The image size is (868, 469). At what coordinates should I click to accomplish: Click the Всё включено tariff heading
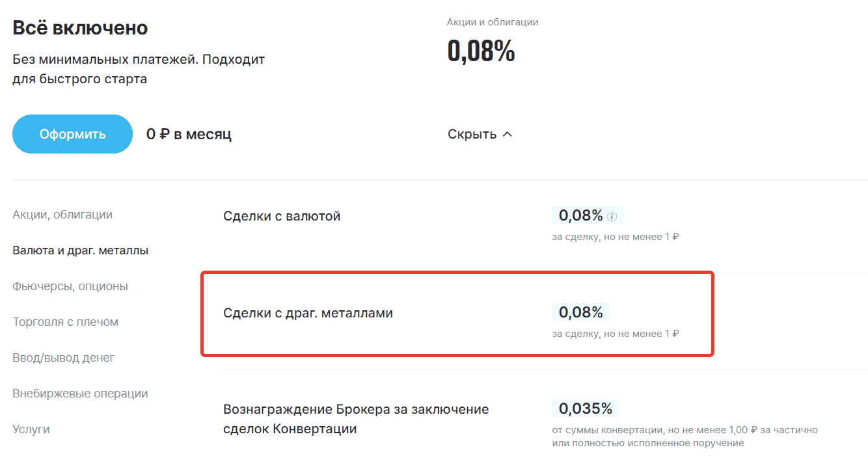80,28
